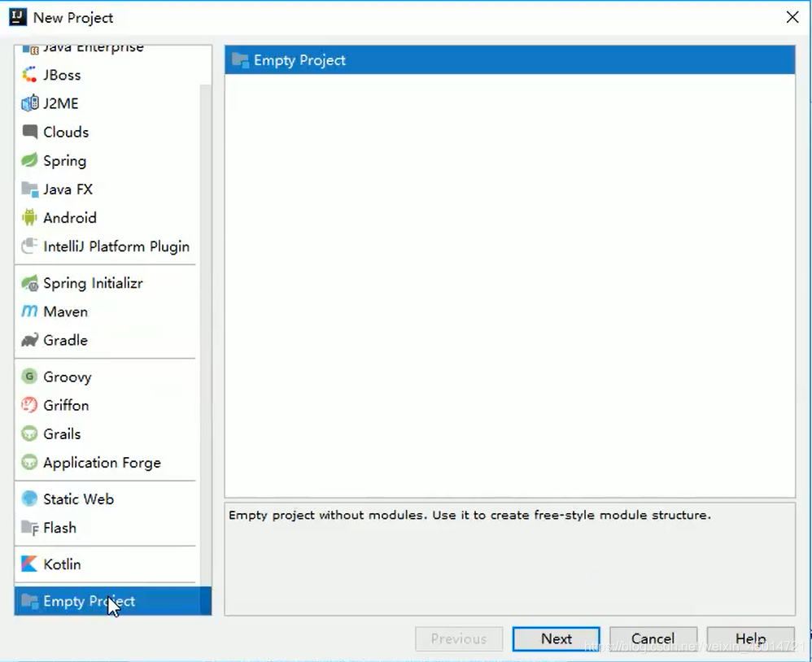Select Griffon label in list

[x=66, y=405]
